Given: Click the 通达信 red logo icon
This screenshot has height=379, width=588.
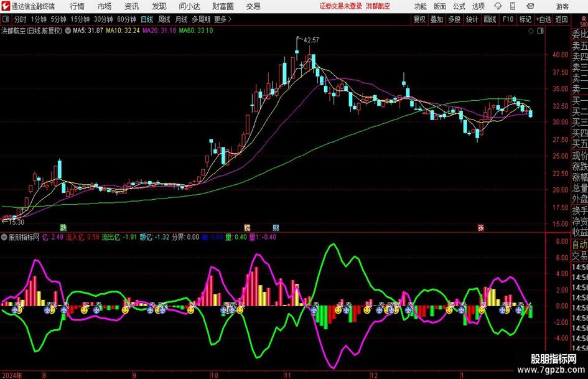Looking at the screenshot, I should click(x=6, y=6).
